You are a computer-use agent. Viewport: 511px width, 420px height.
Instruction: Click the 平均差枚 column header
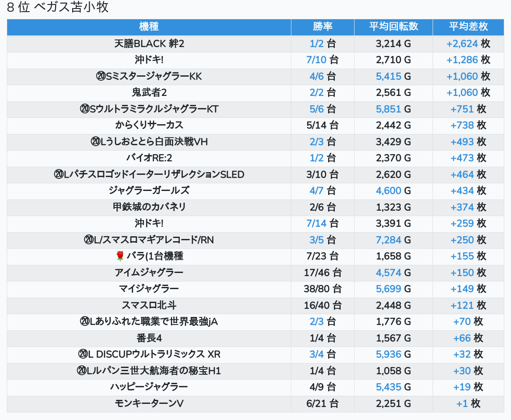click(468, 27)
